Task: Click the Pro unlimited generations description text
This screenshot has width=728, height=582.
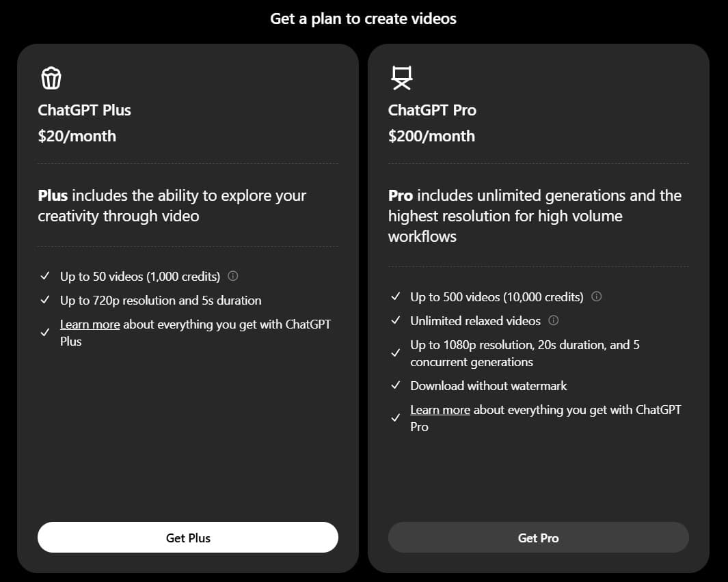Action: click(535, 216)
